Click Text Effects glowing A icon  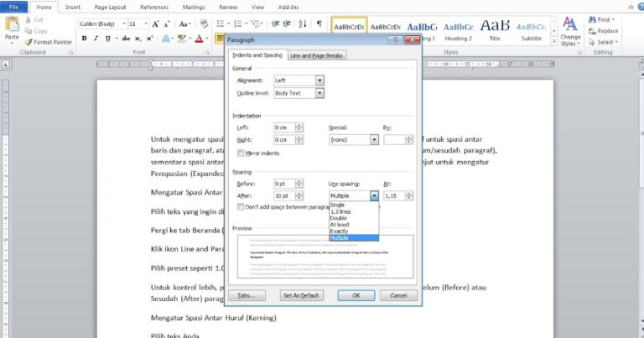pyautogui.click(x=166, y=39)
